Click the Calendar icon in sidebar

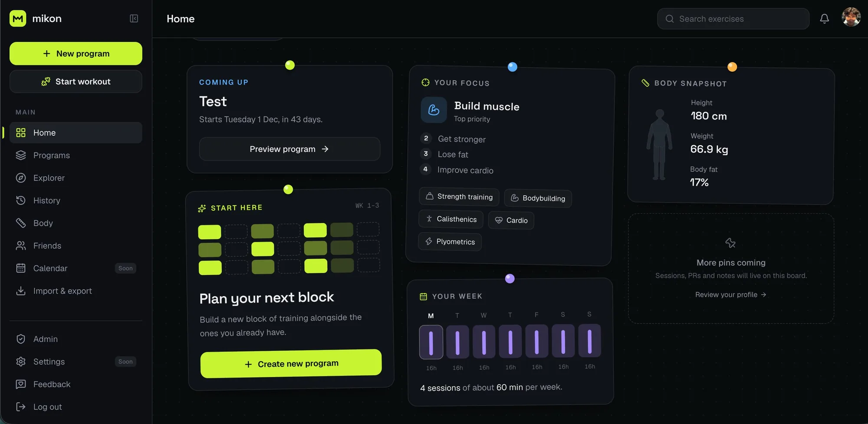(x=21, y=268)
